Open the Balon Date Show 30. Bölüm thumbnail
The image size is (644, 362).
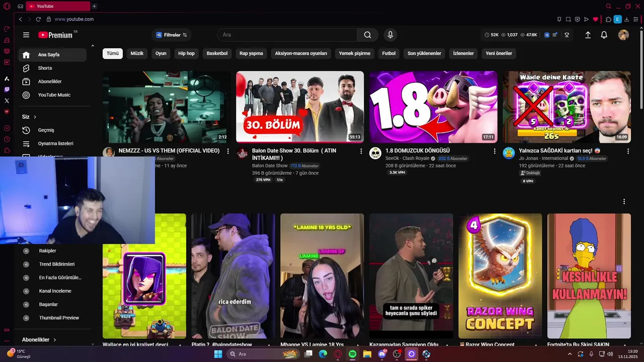tap(300, 107)
